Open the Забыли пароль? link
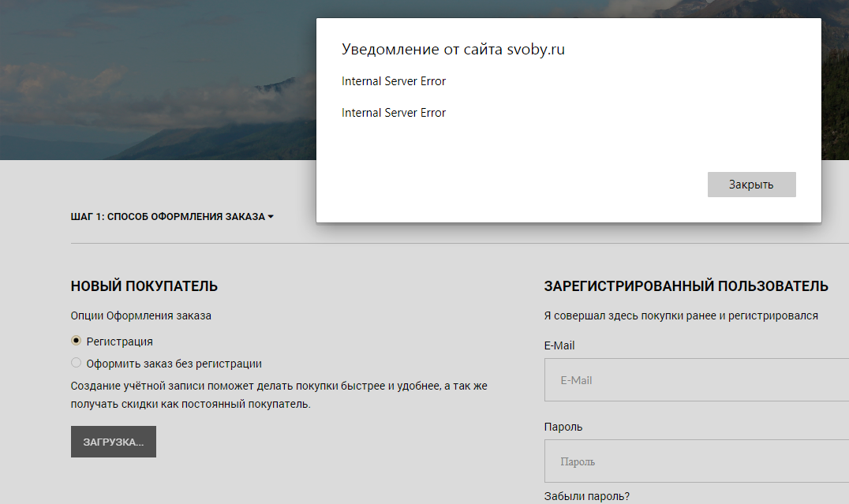The image size is (849, 504). [x=587, y=496]
